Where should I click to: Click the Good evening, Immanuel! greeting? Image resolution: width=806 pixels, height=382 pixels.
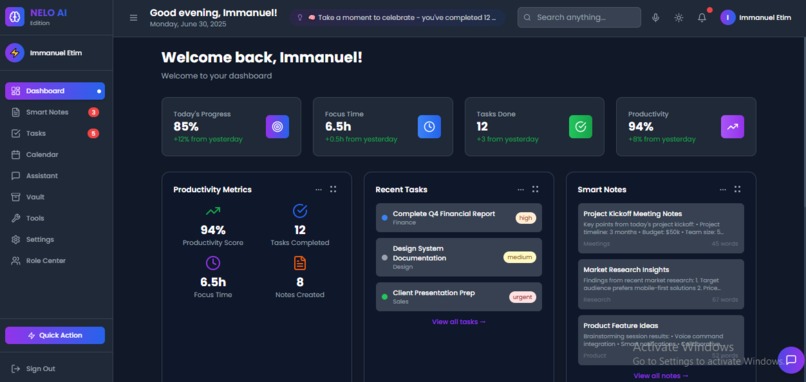(x=213, y=13)
